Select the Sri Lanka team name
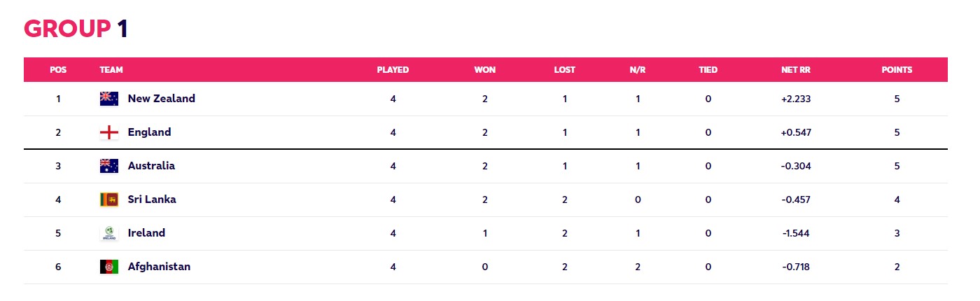 coord(152,199)
